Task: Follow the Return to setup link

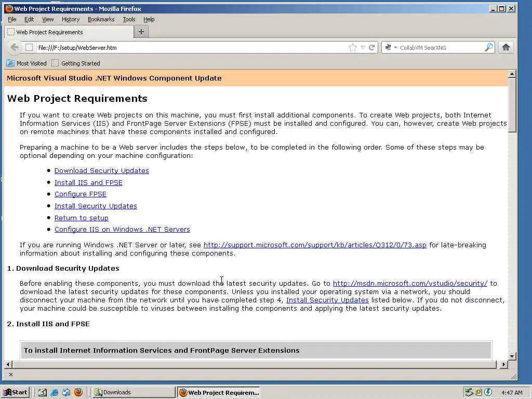Action: click(82, 218)
